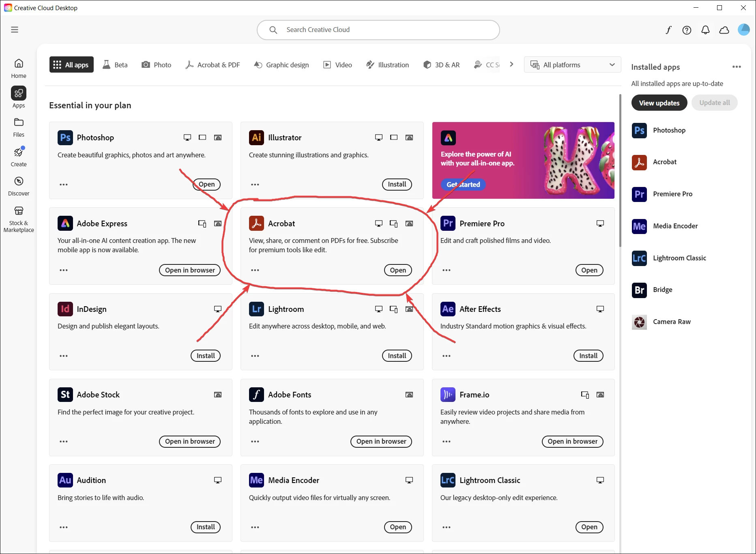The height and width of the screenshot is (554, 756).
Task: Click Photoshop icon in Installed apps
Action: click(639, 130)
